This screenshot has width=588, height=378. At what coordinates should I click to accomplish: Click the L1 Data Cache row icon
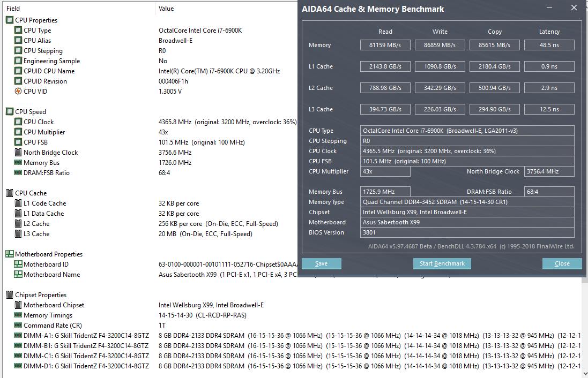[x=18, y=213]
